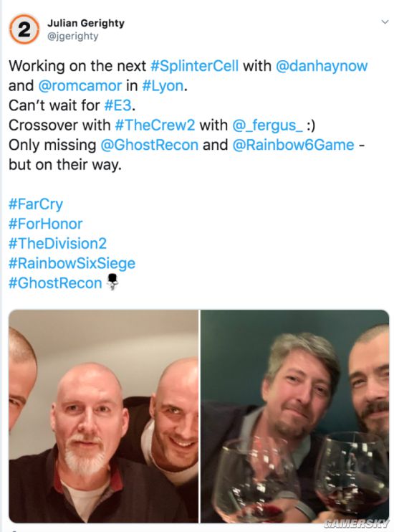Click the #TheCrew2 hashtag
The width and height of the screenshot is (394, 532).
tap(155, 125)
